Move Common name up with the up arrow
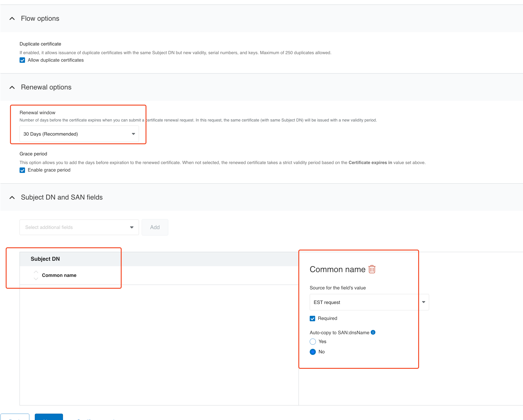Screen dimensions: 523x420 tap(36, 272)
